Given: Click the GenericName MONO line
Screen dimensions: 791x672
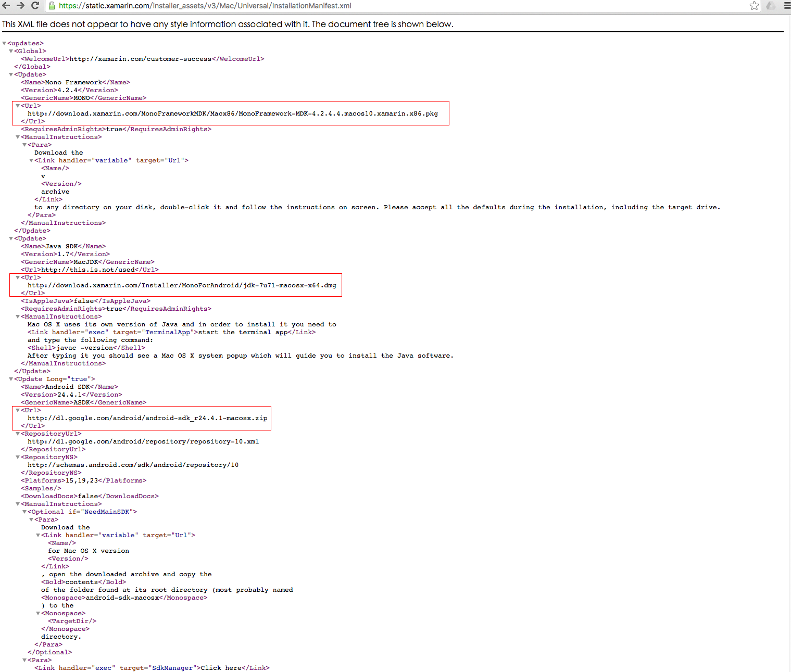Looking at the screenshot, I should tap(83, 98).
